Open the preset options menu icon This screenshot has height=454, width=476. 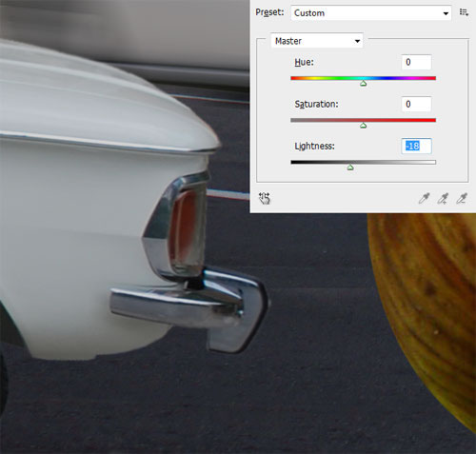[x=464, y=12]
